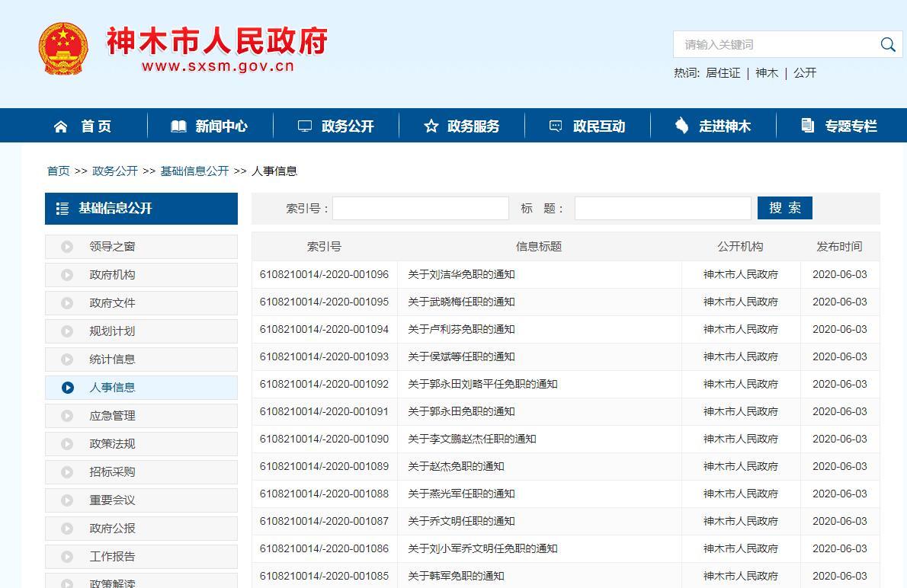Screen dimensions: 907x588
Task: Select 领导之窗 in the sidebar
Action: [141, 247]
